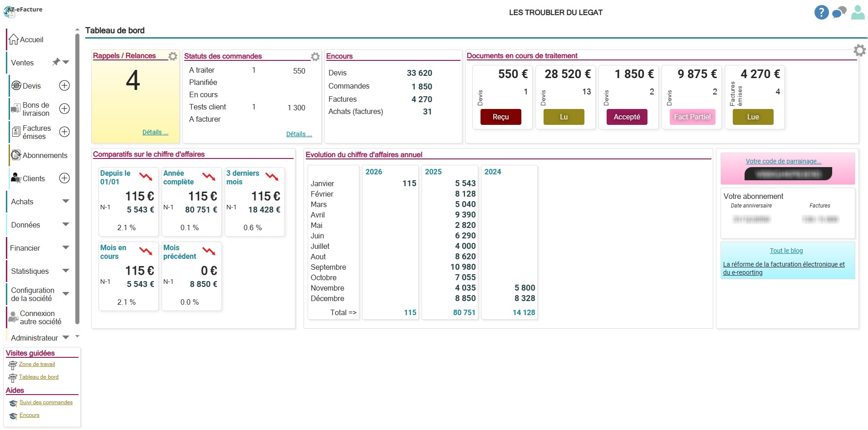The width and height of the screenshot is (868, 430).
Task: Open the chat messages icon top right
Action: point(839,12)
